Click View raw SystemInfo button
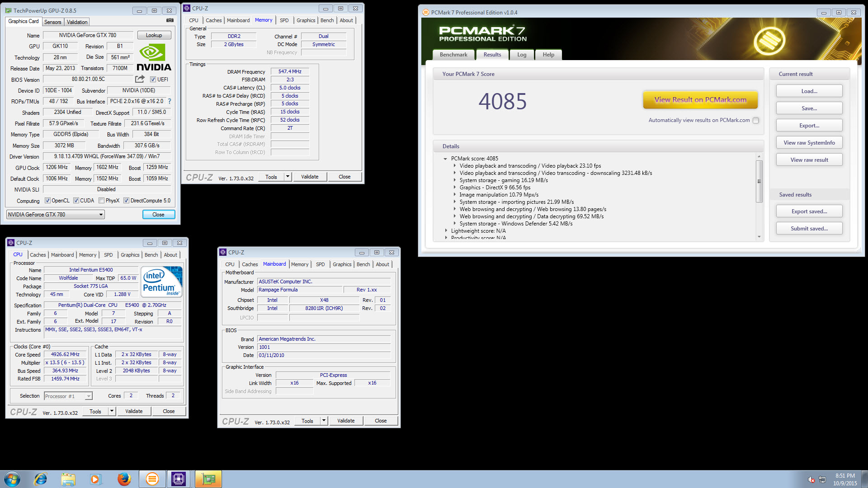 coord(809,143)
